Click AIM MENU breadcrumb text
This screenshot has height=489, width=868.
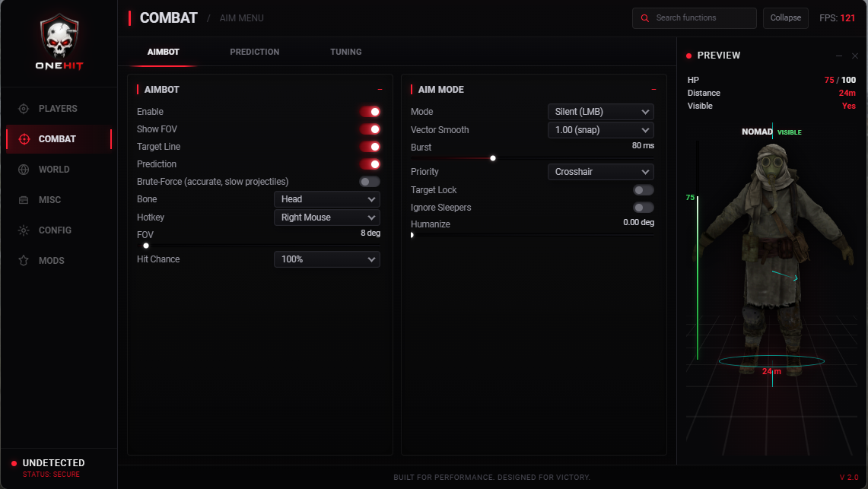(x=241, y=18)
